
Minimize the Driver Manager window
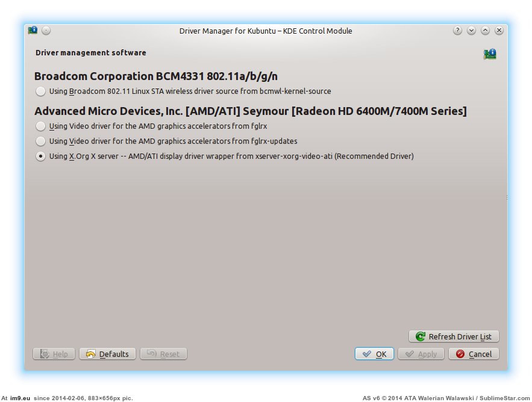[x=471, y=31]
